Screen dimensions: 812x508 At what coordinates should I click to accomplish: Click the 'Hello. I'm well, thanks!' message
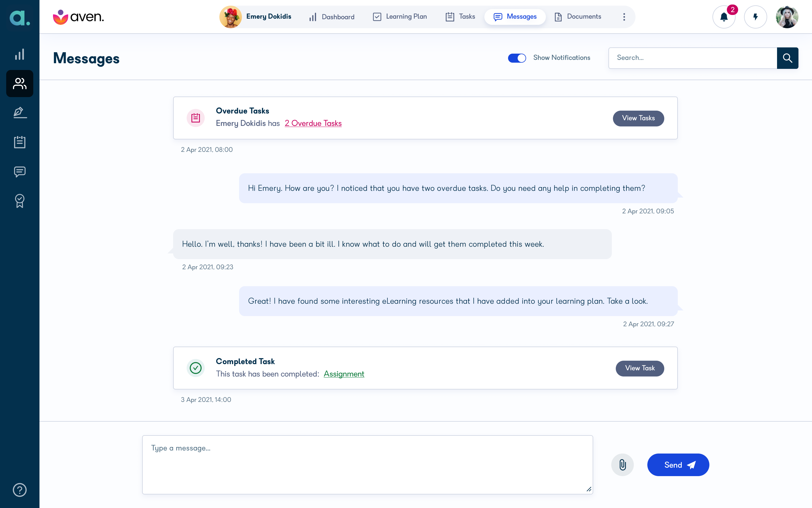[x=392, y=244]
